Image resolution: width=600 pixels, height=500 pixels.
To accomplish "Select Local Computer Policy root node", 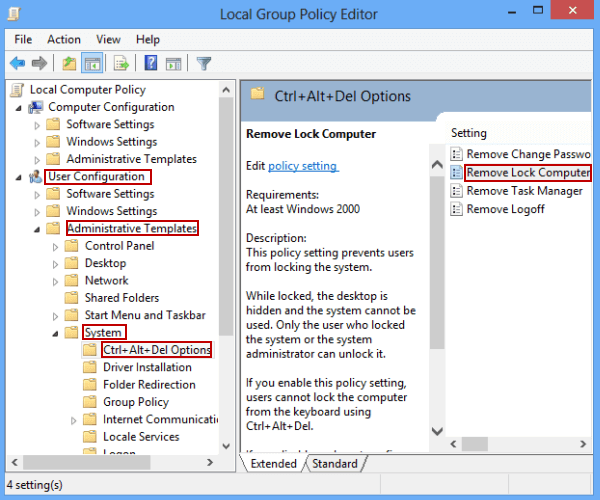I will [x=88, y=90].
